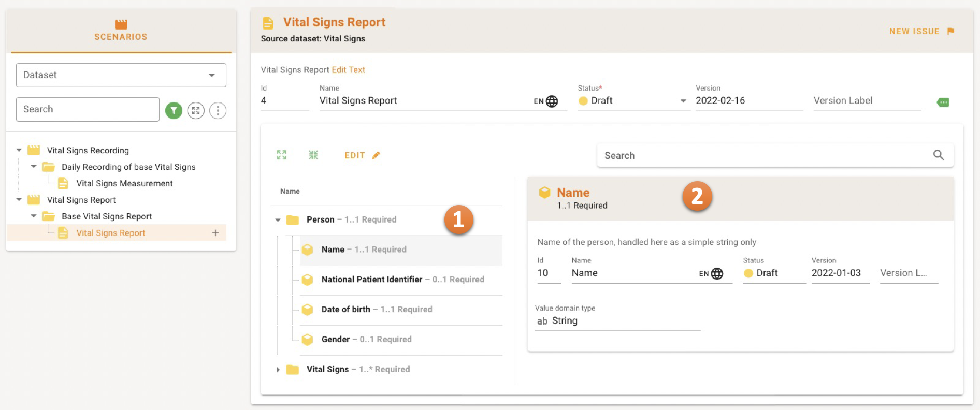Click the Version Label input field
The width and height of the screenshot is (980, 410).
coord(867,101)
